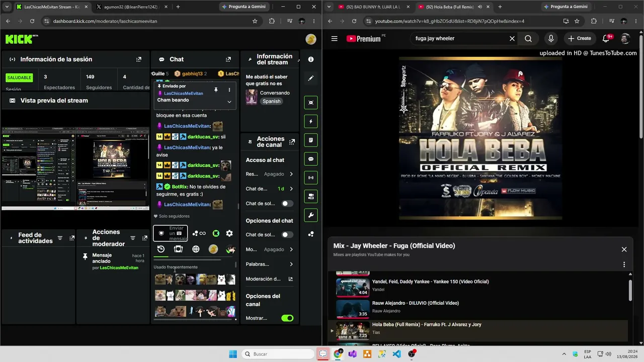Open the Res... Apagado setting chevron
The height and width of the screenshot is (362, 644).
(291, 174)
